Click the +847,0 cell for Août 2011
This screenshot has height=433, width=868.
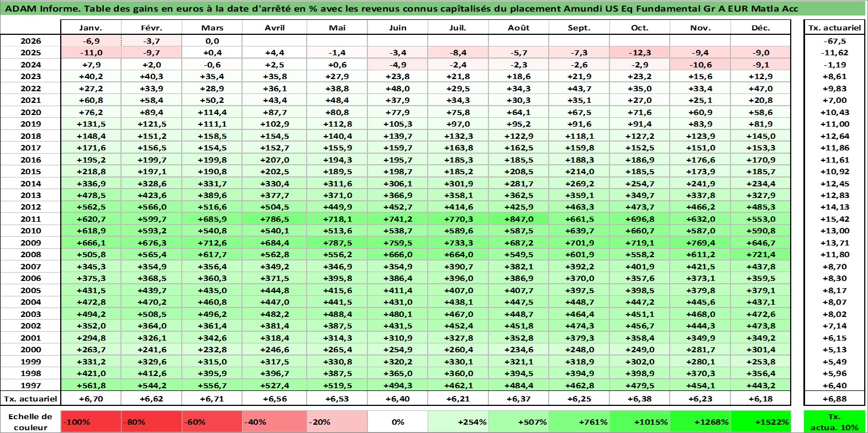pyautogui.click(x=518, y=219)
